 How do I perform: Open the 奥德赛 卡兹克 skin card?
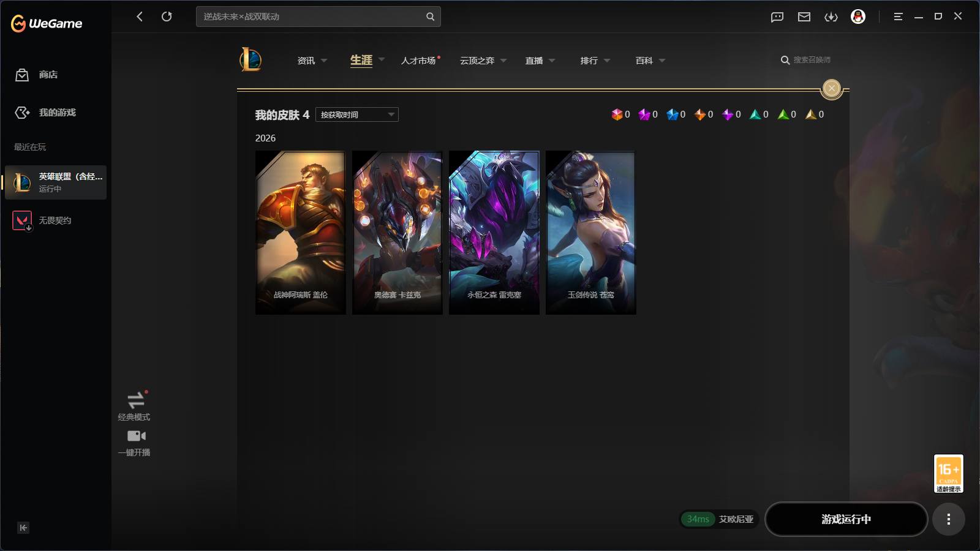[x=398, y=233]
